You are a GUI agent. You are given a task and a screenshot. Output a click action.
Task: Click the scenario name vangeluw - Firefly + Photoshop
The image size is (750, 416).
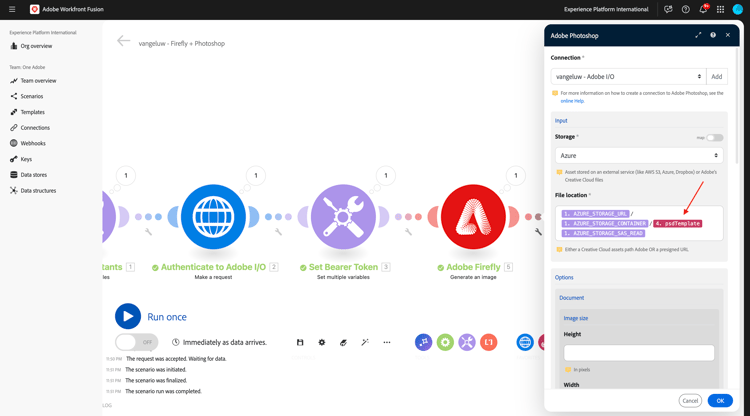point(182,44)
